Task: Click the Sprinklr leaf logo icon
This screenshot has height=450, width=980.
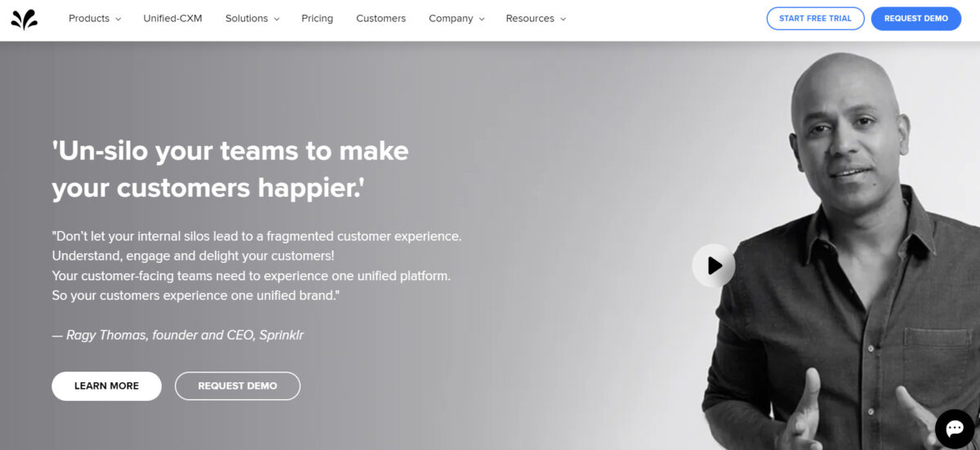Action: tap(24, 19)
